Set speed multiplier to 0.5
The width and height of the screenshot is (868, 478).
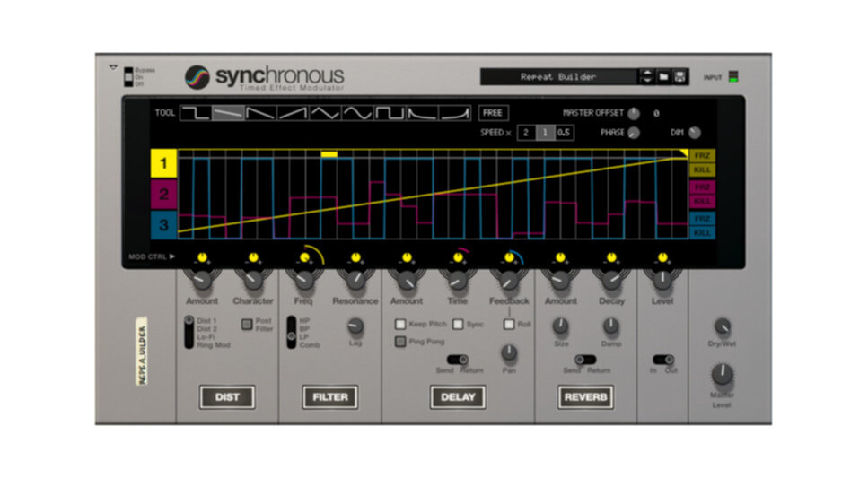coord(564,133)
